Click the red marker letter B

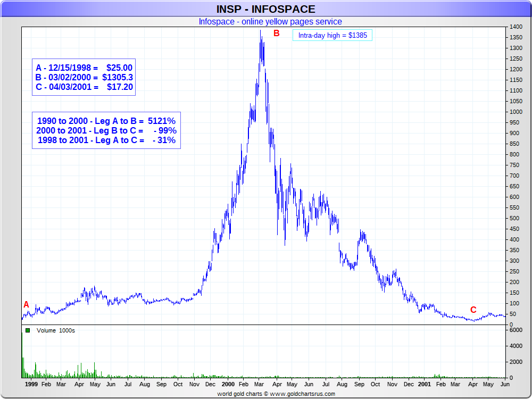(x=277, y=33)
